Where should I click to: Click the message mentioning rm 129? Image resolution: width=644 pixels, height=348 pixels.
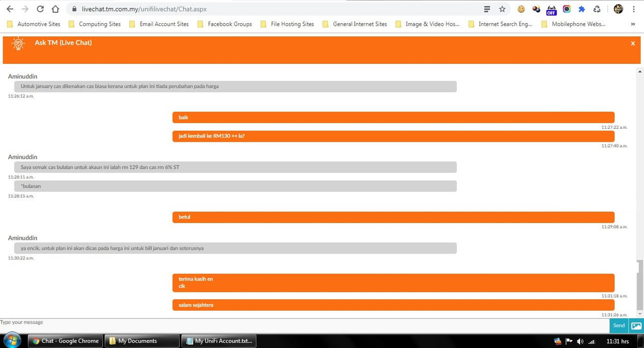(235, 167)
